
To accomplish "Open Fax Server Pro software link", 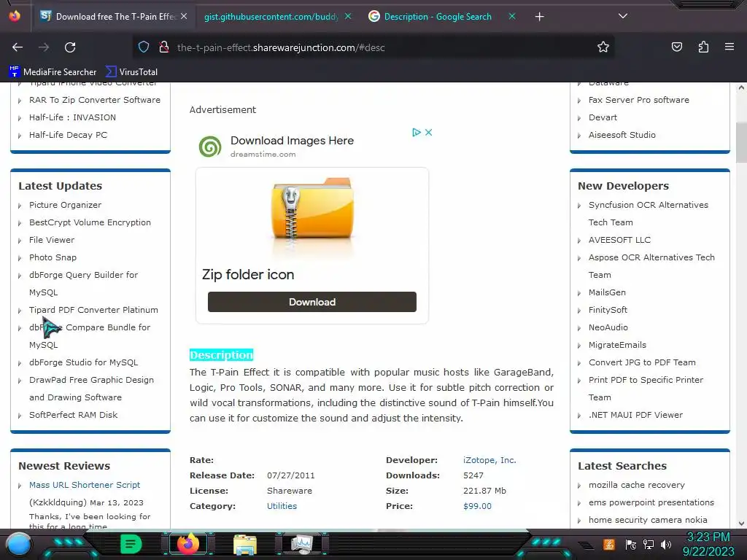I will coord(638,100).
